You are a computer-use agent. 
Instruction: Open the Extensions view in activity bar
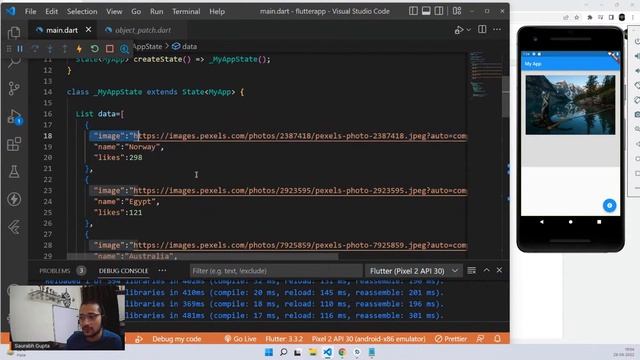(x=14, y=144)
